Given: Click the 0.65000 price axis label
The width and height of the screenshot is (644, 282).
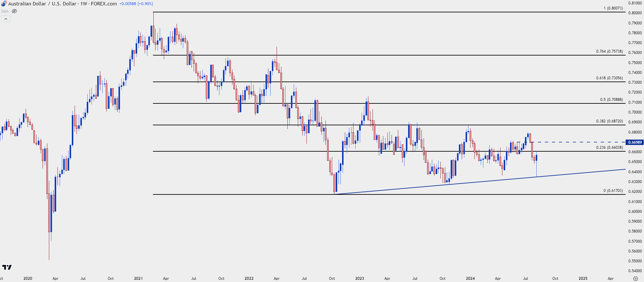Looking at the screenshot, I should [x=635, y=162].
